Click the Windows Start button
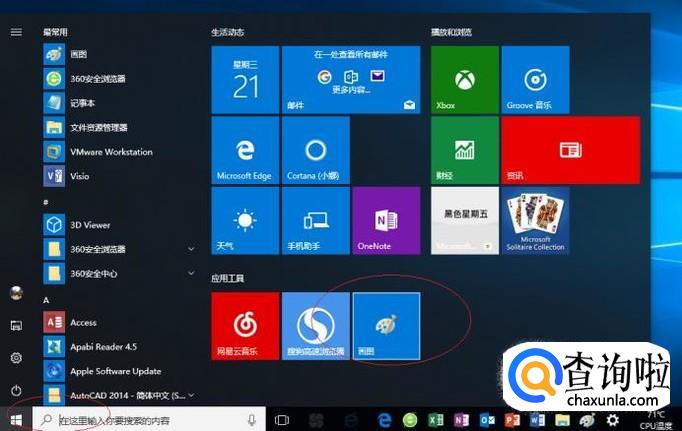This screenshot has height=431, width=682. 16,420
